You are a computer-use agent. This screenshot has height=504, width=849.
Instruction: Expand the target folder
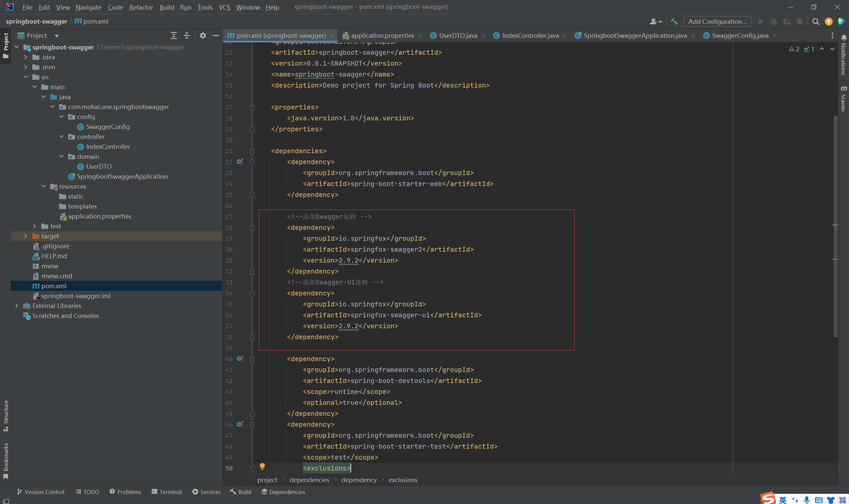pos(26,236)
